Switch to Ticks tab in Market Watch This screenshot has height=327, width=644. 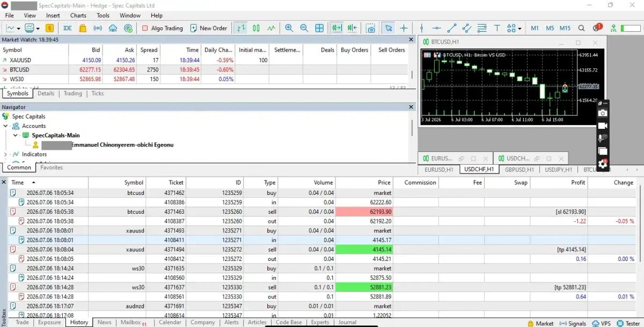click(x=98, y=93)
